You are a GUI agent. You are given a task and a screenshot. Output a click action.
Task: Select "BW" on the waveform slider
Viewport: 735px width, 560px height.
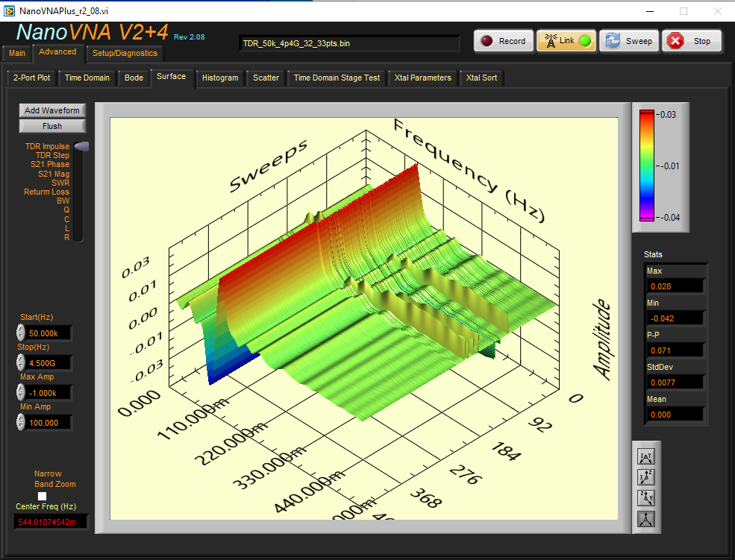tap(63, 201)
